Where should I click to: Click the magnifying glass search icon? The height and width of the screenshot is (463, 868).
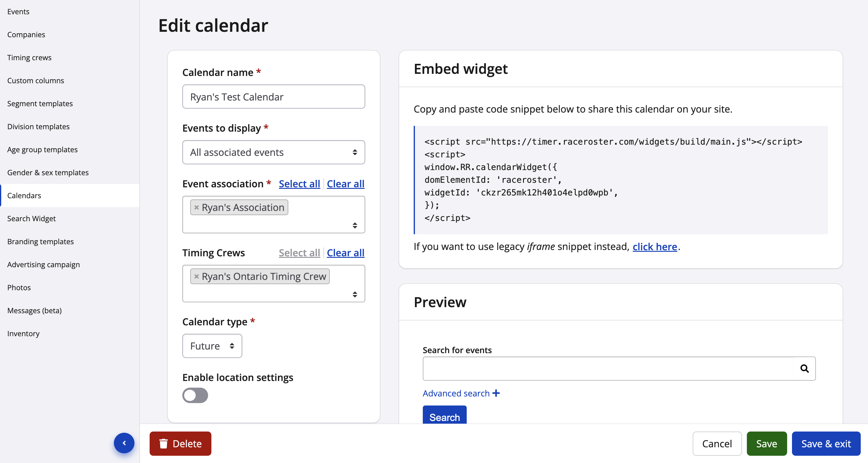pos(804,368)
